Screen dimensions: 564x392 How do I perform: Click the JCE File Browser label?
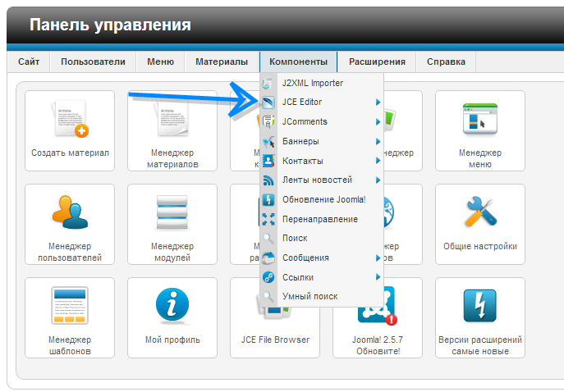(x=275, y=340)
